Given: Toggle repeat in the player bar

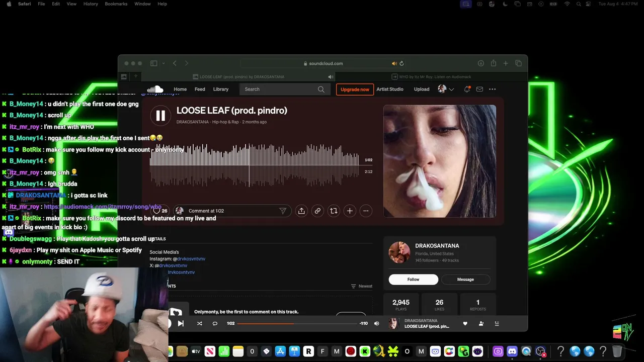Looking at the screenshot, I should pos(215,323).
